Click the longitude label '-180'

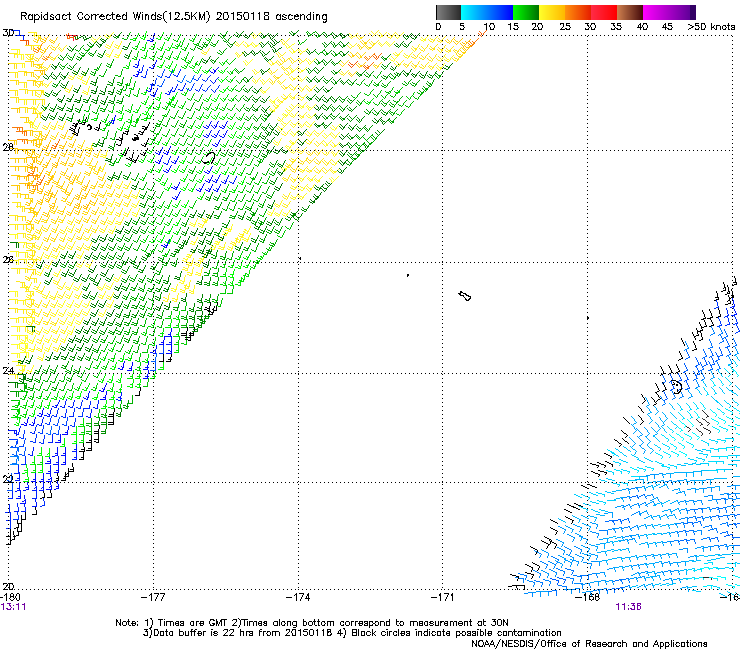pyautogui.click(x=10, y=597)
